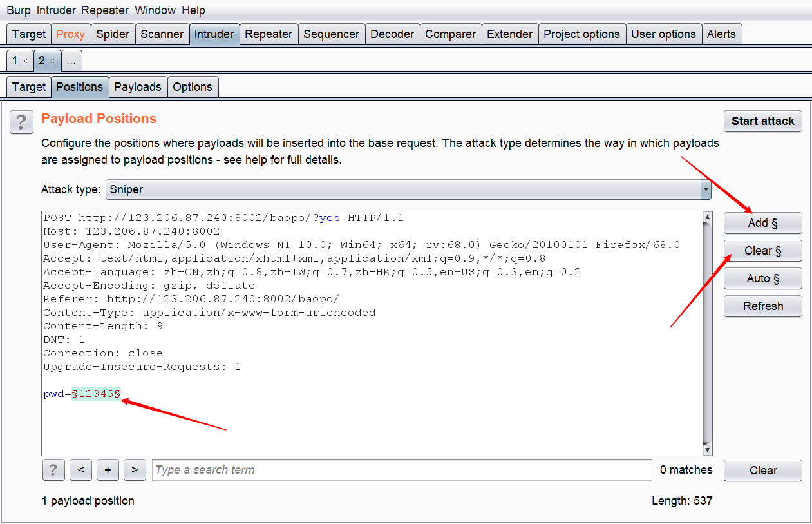The height and width of the screenshot is (524, 812).
Task: Close Intruder attack tab 2
Action: tap(52, 61)
